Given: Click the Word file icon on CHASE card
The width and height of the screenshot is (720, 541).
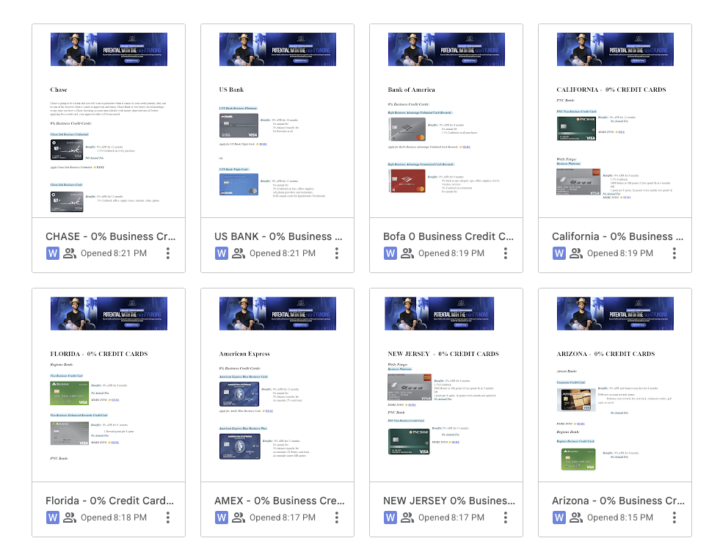Looking at the screenshot, I should coord(53,253).
